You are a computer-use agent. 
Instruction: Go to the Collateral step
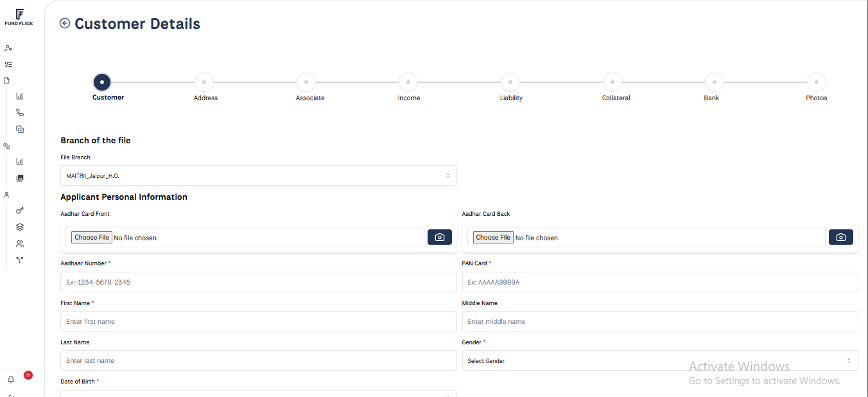(x=612, y=82)
